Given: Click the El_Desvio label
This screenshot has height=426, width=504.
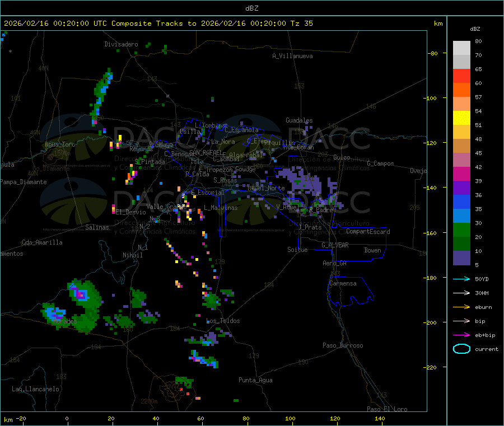Looking at the screenshot, I should click(131, 212).
